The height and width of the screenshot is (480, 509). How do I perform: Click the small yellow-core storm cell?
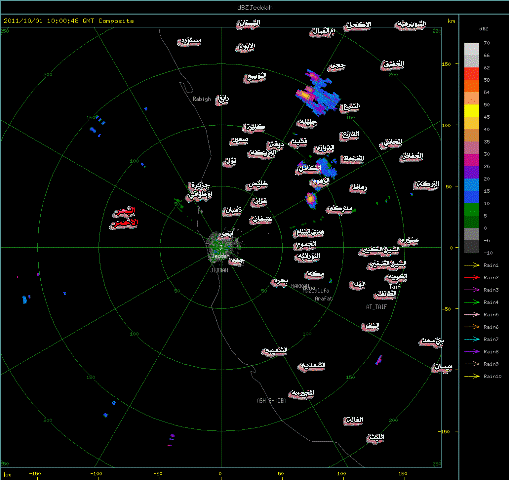(311, 200)
